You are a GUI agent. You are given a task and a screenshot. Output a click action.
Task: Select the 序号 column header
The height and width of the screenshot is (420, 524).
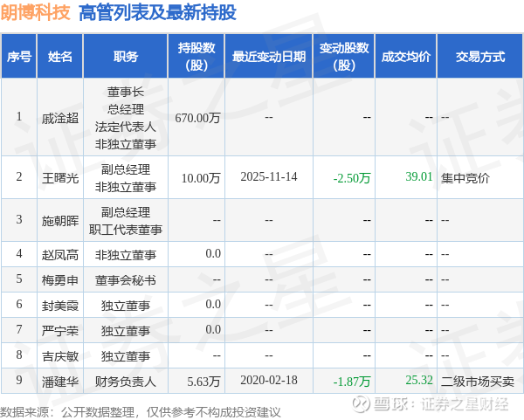pyautogui.click(x=19, y=56)
